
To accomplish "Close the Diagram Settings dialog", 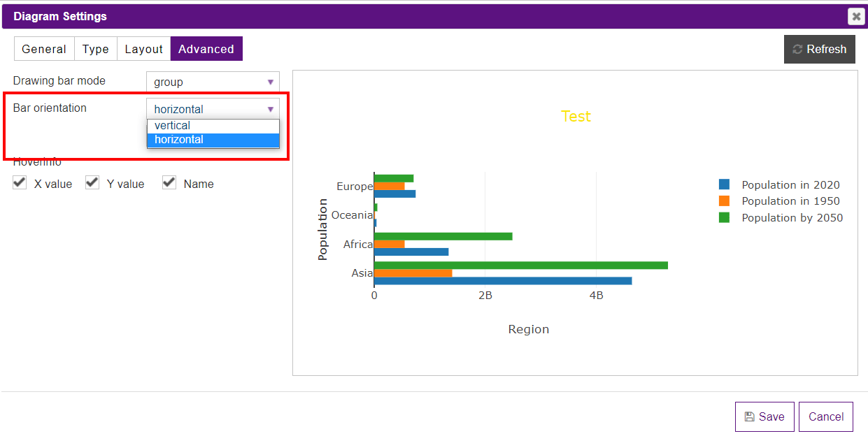I will point(856,16).
